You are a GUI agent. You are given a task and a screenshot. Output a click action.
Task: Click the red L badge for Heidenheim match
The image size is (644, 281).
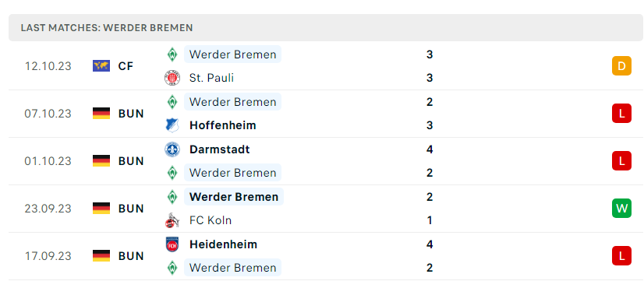coord(621,256)
